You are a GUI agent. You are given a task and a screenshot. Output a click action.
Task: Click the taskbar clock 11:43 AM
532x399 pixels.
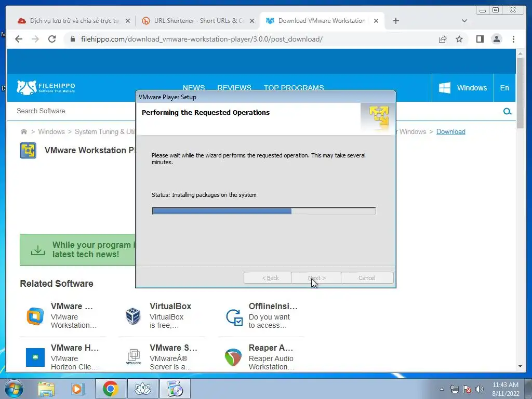(506, 385)
